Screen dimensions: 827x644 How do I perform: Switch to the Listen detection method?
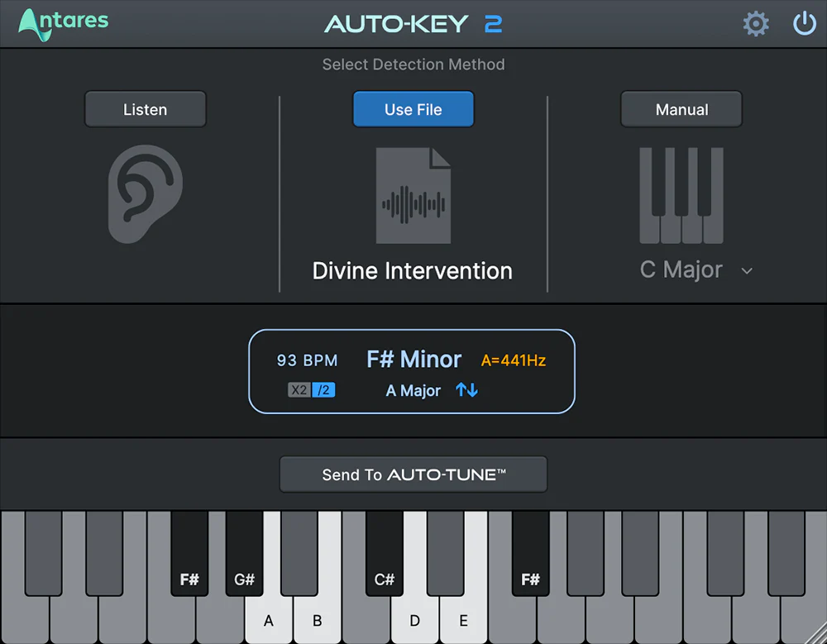click(145, 108)
